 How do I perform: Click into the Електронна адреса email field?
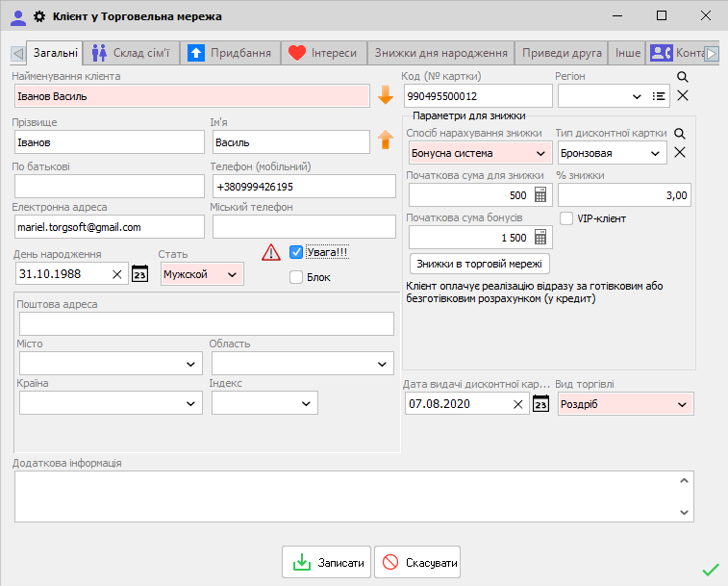109,227
